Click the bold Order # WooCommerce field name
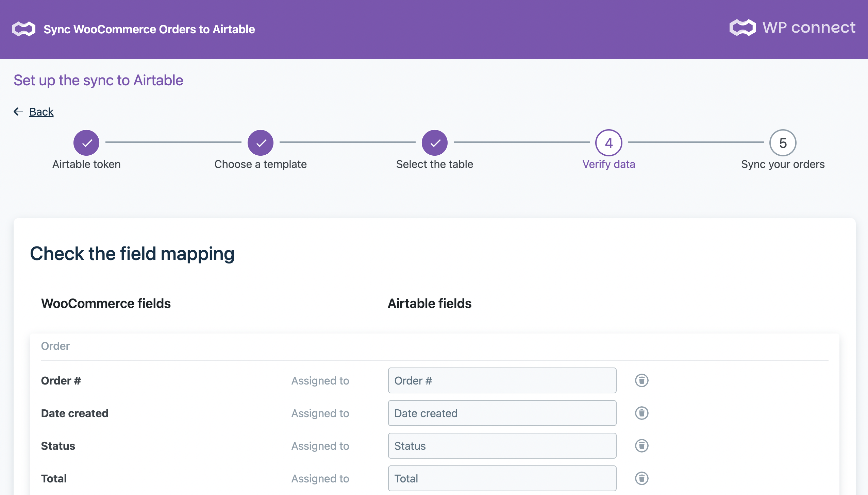The width and height of the screenshot is (868, 495). click(x=61, y=380)
